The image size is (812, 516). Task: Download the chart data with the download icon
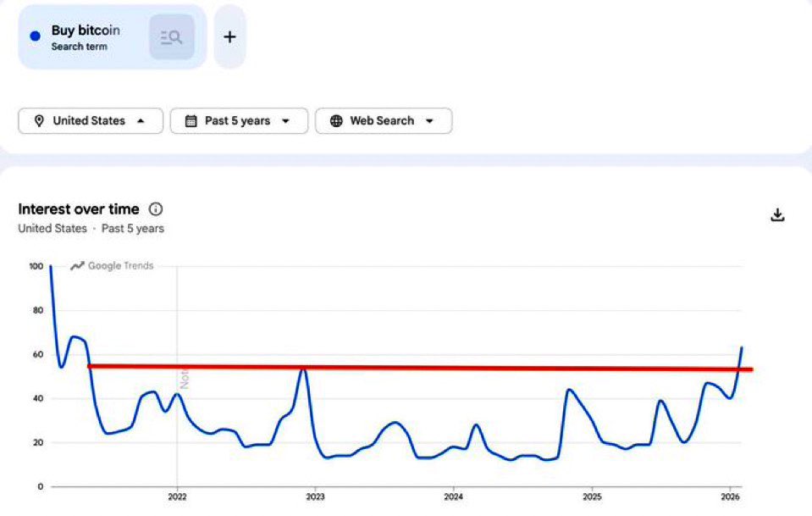click(x=777, y=215)
